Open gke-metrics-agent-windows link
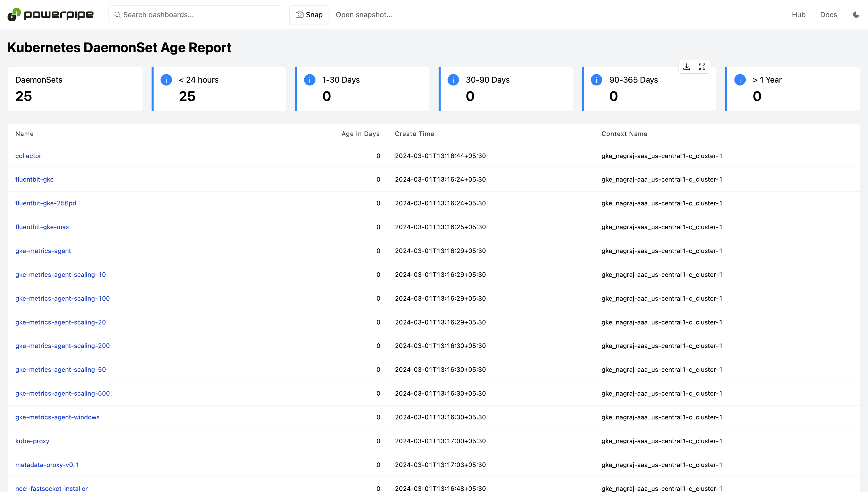Image resolution: width=868 pixels, height=492 pixels. pyautogui.click(x=57, y=417)
